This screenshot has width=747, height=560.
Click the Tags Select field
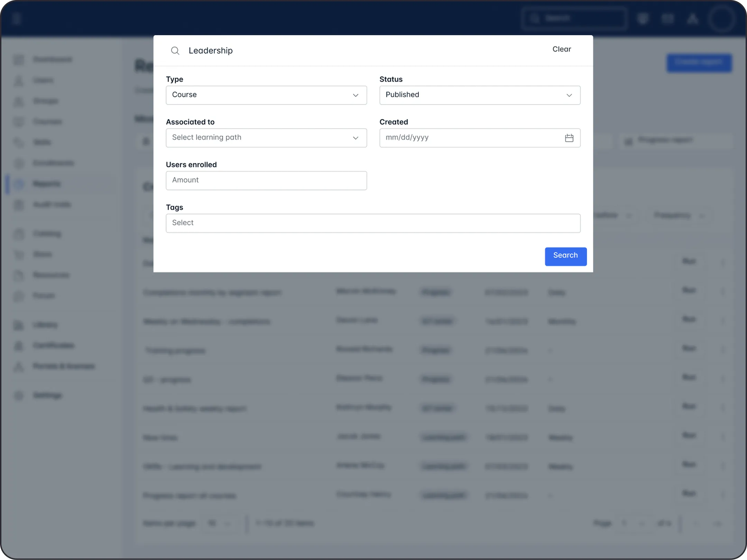(x=373, y=223)
